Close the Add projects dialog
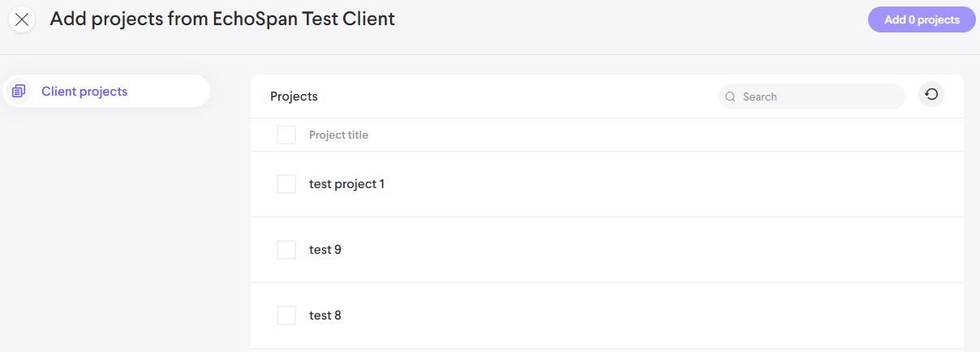Screen dimensions: 980x352 (22, 20)
